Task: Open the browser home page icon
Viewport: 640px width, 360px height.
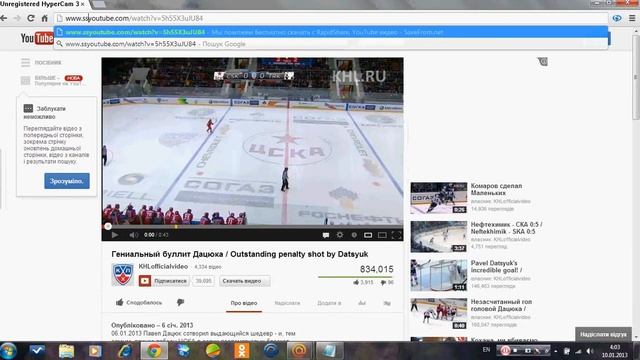Action: point(44,18)
